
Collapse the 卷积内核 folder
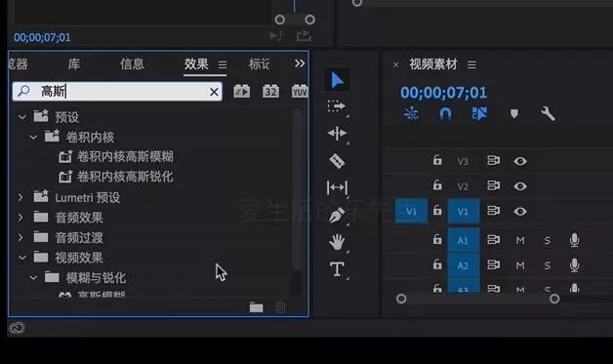pos(33,137)
